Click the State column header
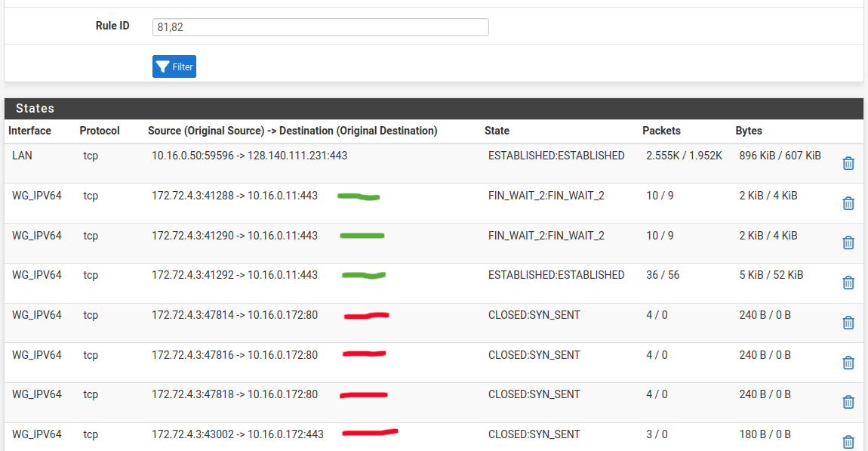This screenshot has width=868, height=451. 497,131
